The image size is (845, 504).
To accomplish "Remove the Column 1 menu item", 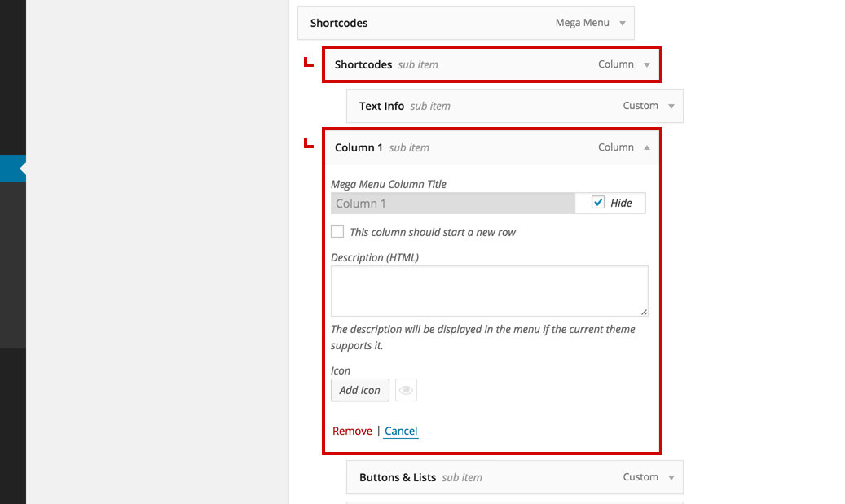I will (353, 431).
